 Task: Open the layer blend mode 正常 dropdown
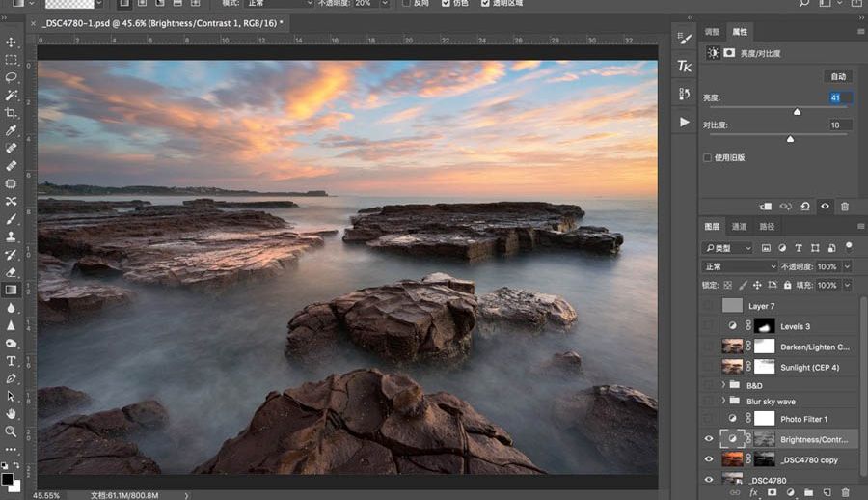click(x=740, y=266)
